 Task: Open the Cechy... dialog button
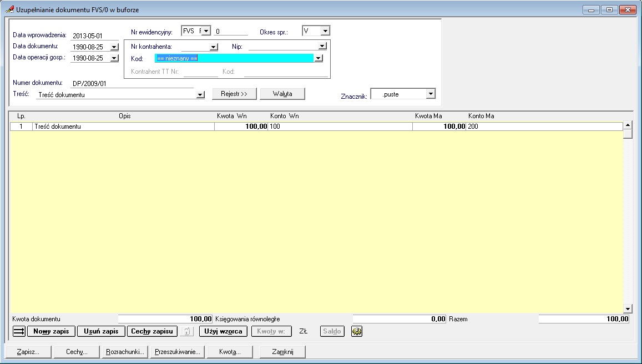tap(77, 352)
